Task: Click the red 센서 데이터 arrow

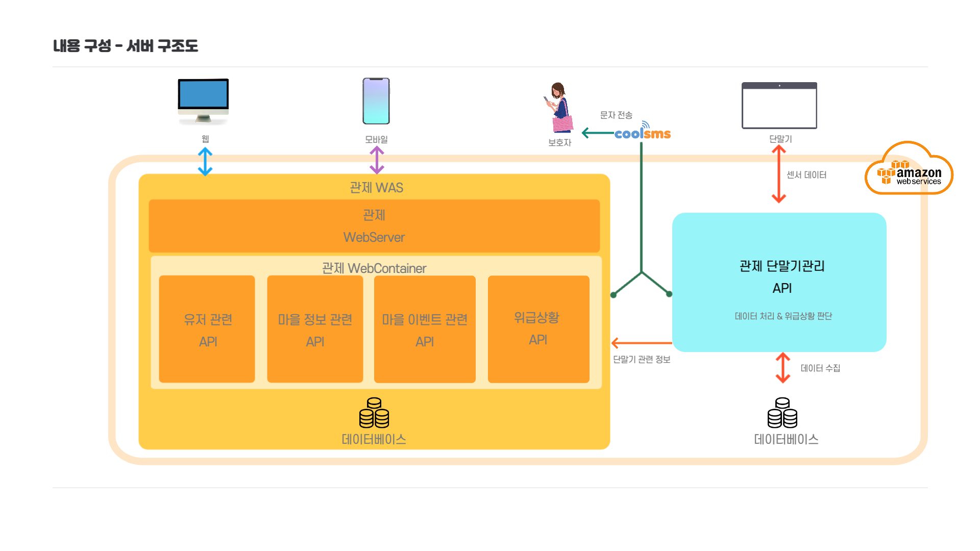Action: (x=779, y=173)
